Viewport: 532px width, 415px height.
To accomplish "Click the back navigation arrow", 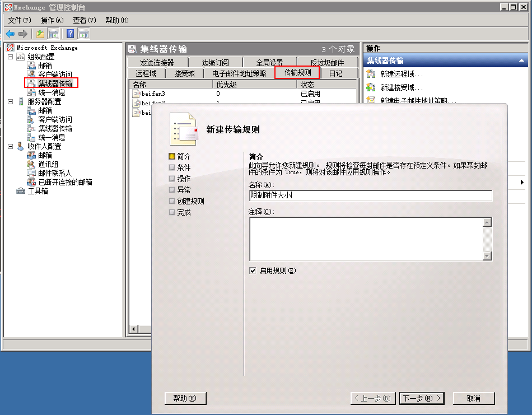I will [x=9, y=33].
